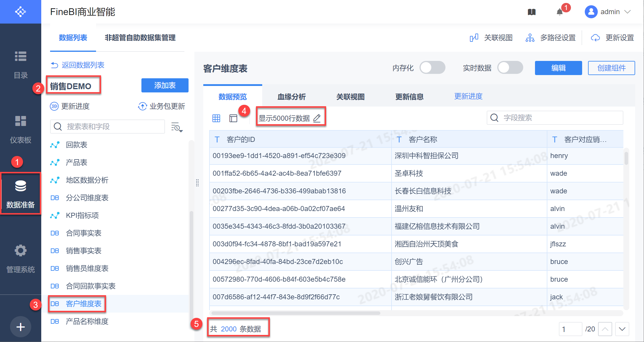
Task: Open the table filter dropdown beside search
Action: point(177,127)
